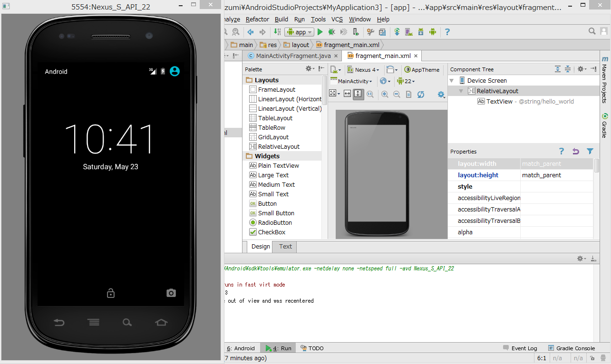Open API level 22 dropdown
Viewport: 611px width, 364px height.
(x=406, y=81)
